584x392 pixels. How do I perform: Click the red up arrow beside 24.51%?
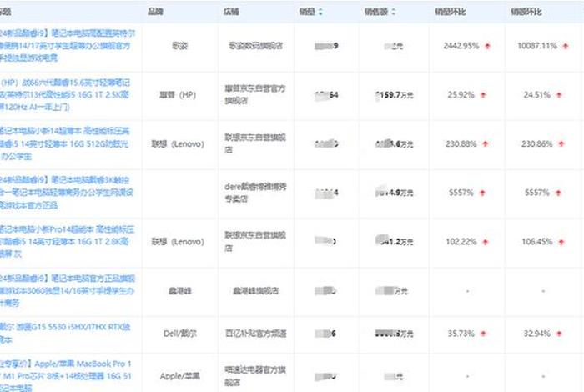[x=559, y=95]
